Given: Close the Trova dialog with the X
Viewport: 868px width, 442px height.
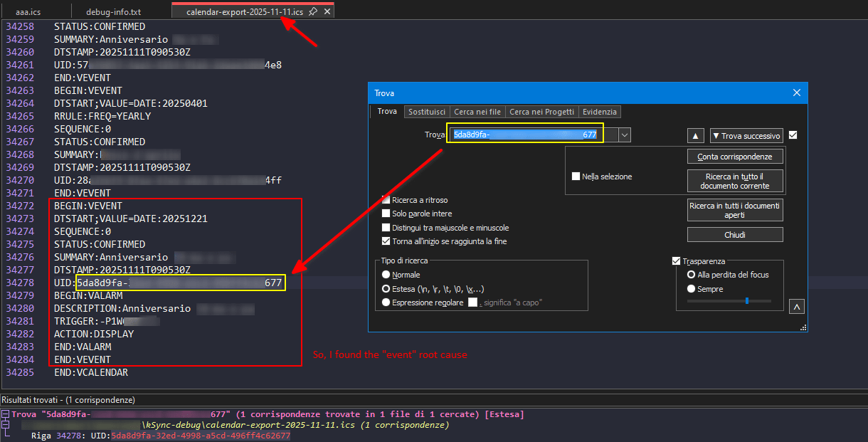Looking at the screenshot, I should coord(797,93).
